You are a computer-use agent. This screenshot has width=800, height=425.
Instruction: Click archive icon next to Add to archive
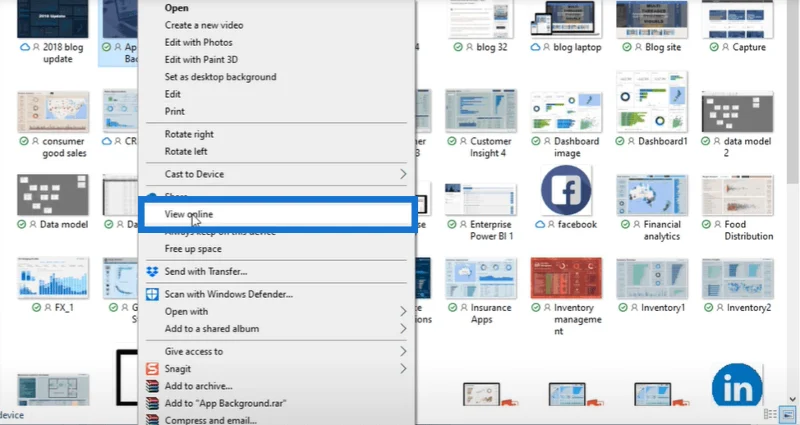click(152, 386)
